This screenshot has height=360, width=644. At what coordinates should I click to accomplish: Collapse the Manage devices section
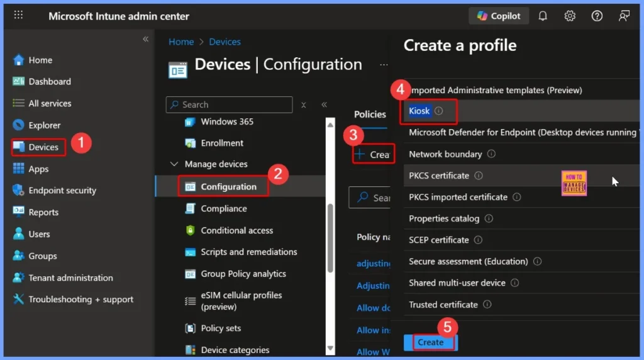coord(174,164)
